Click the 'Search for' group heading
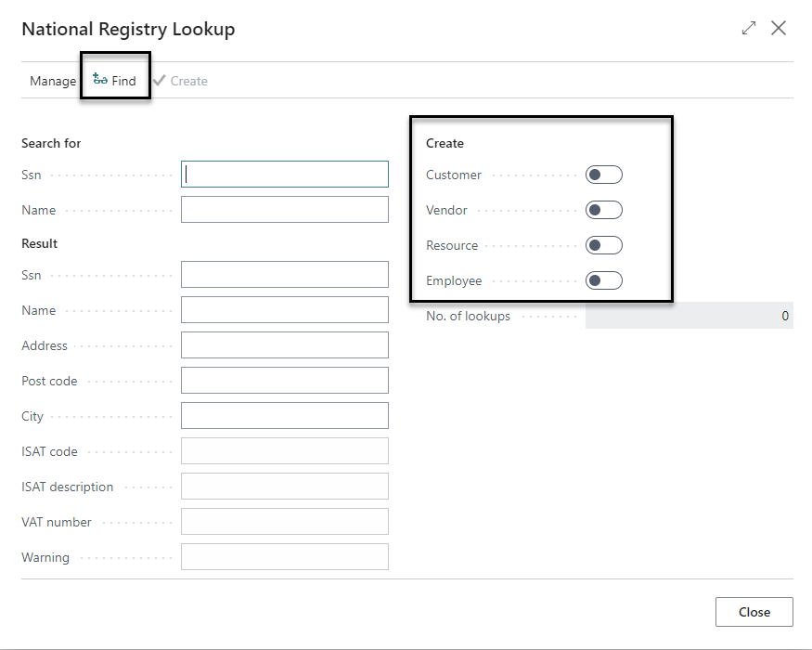This screenshot has width=812, height=650. (51, 143)
